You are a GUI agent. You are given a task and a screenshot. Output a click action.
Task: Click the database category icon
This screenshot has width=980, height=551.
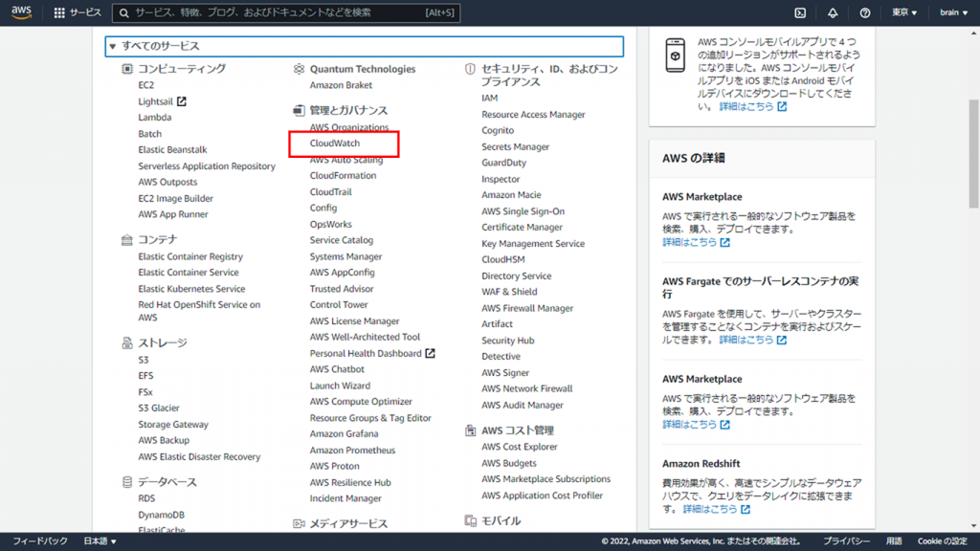(127, 482)
